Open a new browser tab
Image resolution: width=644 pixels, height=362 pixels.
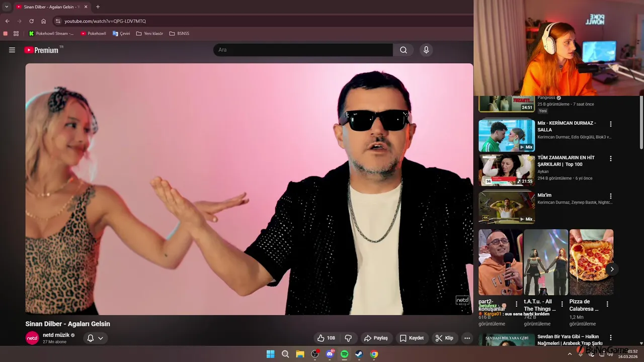tap(98, 7)
